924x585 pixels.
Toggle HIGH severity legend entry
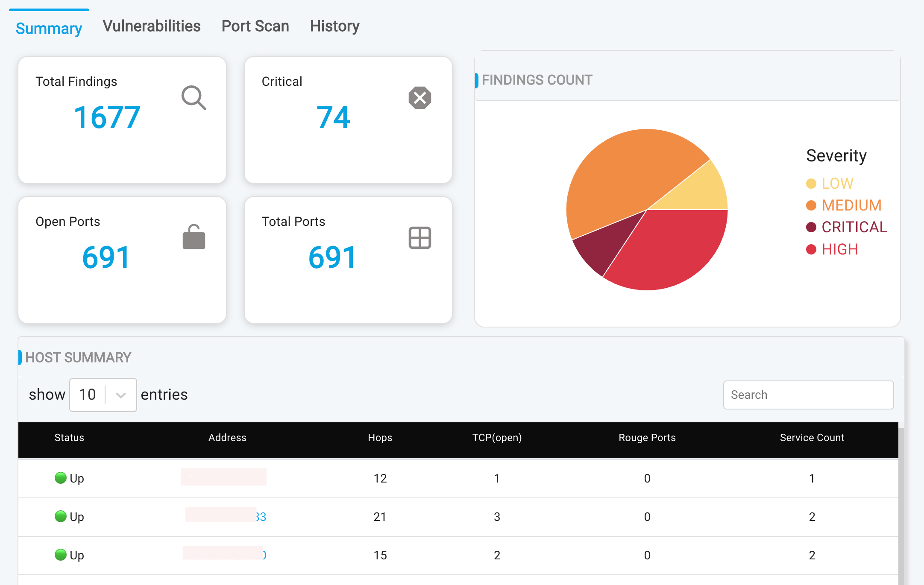(839, 249)
